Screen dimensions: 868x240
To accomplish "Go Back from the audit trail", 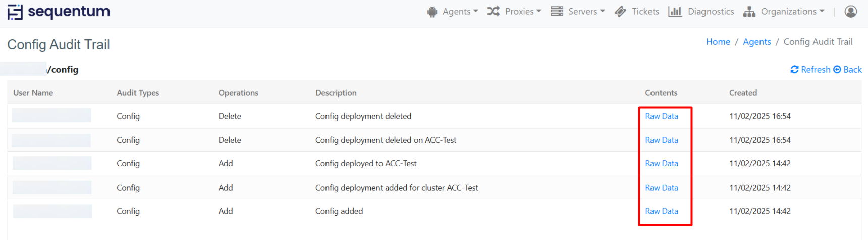I will (848, 69).
